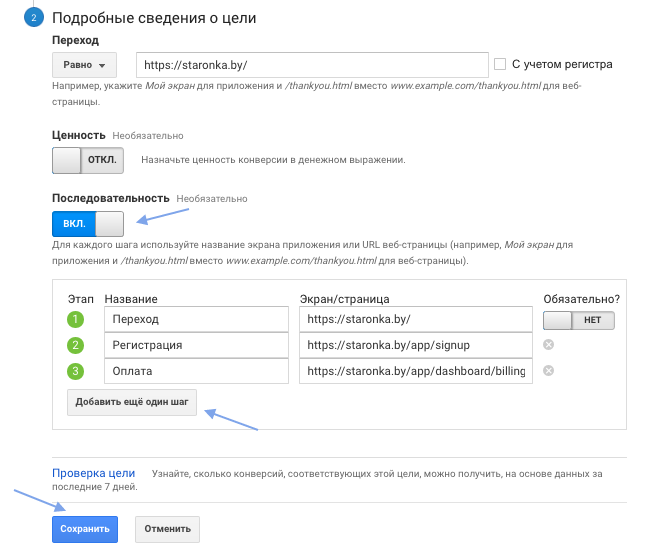Click the blue step 2 circle icon
Screen dimensions: 656x548
click(34, 19)
